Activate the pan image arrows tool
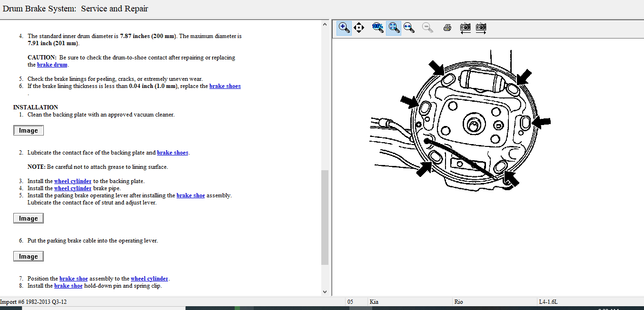 [x=359, y=28]
